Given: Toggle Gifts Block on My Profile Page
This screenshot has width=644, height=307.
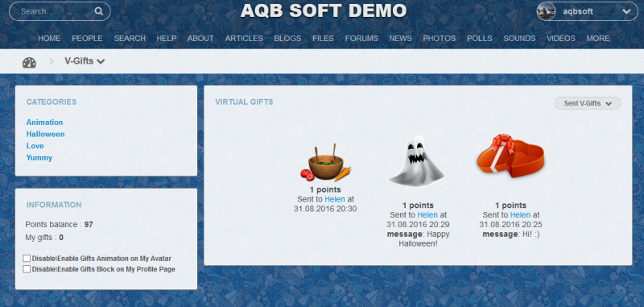Looking at the screenshot, I should (x=27, y=269).
